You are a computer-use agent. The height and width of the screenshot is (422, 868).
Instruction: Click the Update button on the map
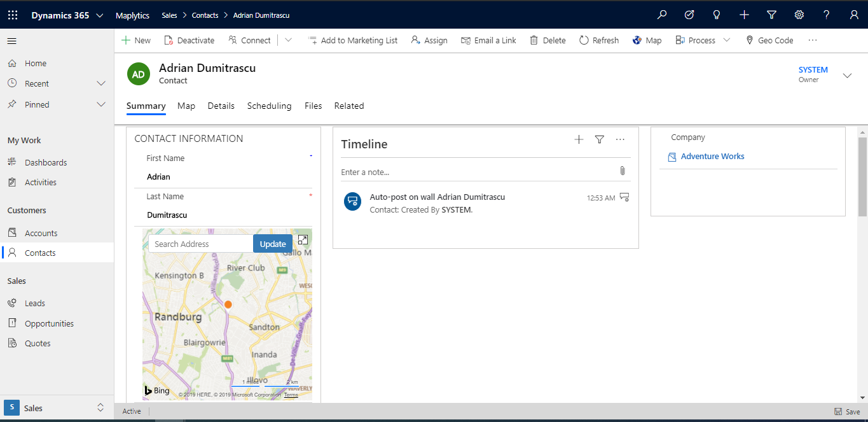tap(273, 244)
